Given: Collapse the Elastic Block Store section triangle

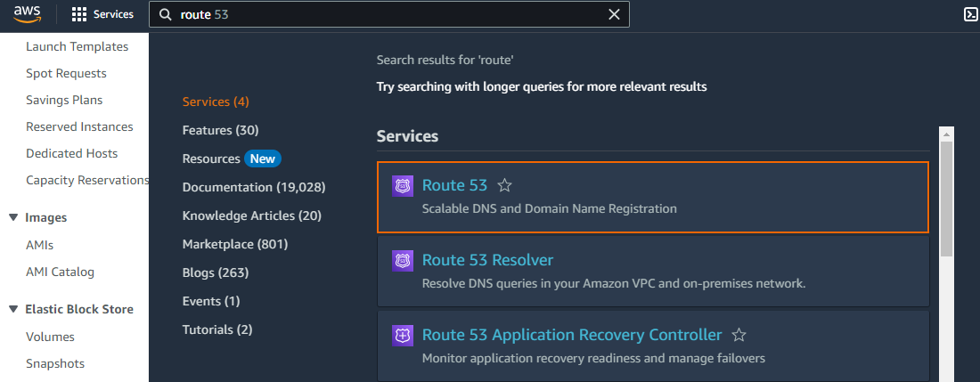Looking at the screenshot, I should click(x=13, y=310).
